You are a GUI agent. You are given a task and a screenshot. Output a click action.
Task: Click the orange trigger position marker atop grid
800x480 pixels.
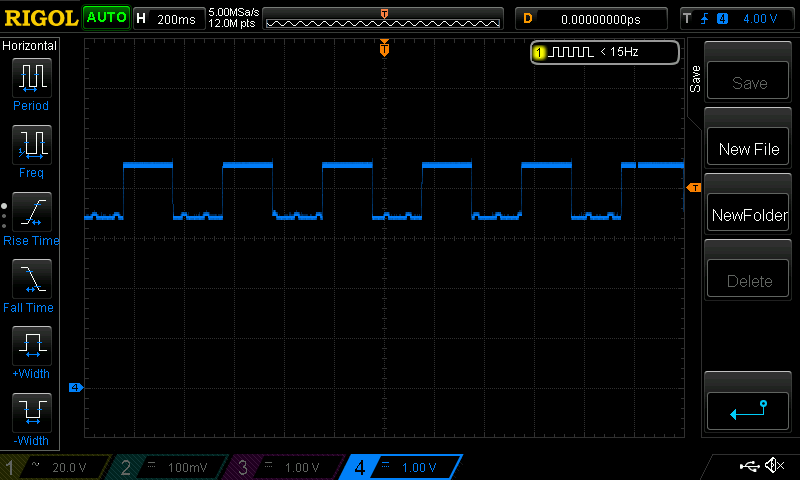click(384, 48)
